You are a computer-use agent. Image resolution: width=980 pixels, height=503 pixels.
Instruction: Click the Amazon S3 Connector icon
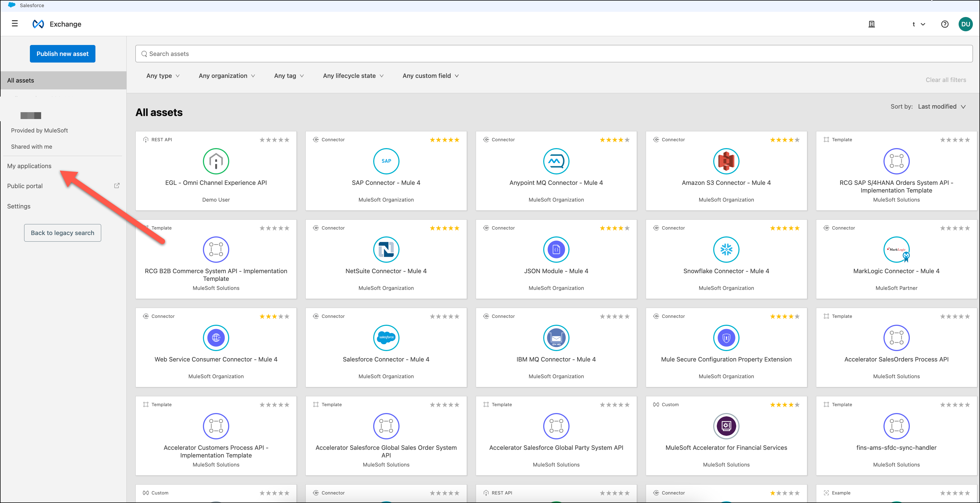click(726, 161)
